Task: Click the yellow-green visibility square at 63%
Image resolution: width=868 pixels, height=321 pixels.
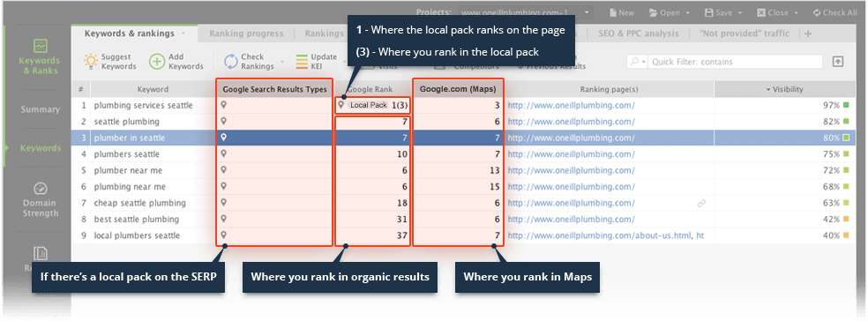Action: 846,203
